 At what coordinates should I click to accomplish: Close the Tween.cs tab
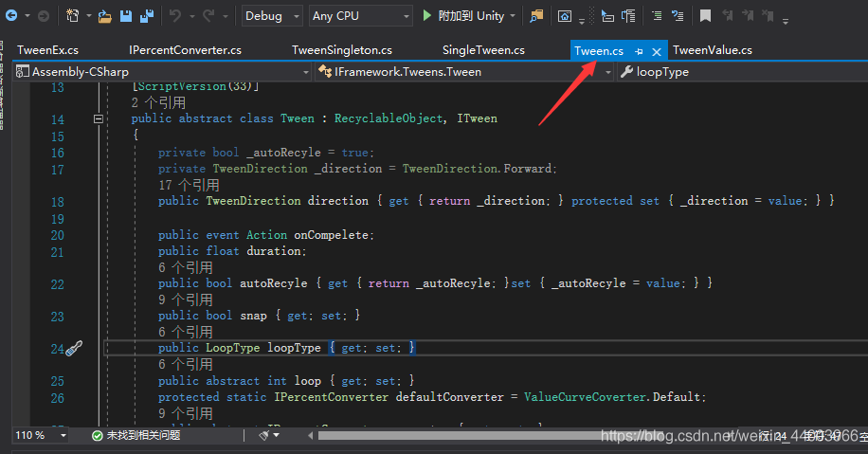(657, 51)
